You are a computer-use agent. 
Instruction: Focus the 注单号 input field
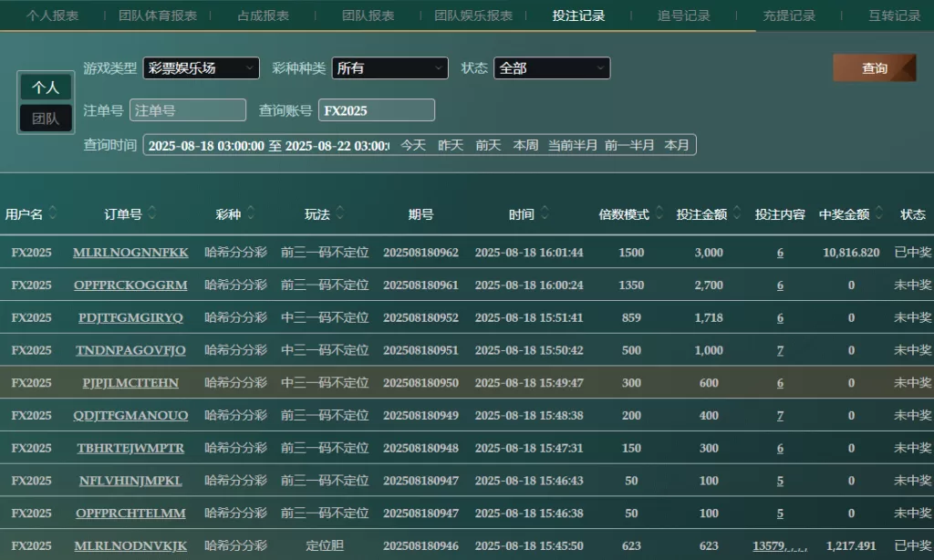click(x=188, y=110)
